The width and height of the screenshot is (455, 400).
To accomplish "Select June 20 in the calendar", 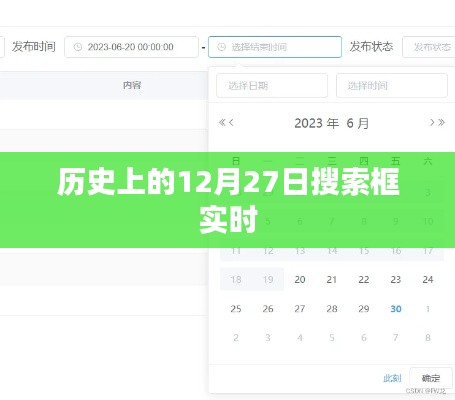I will [x=300, y=279].
